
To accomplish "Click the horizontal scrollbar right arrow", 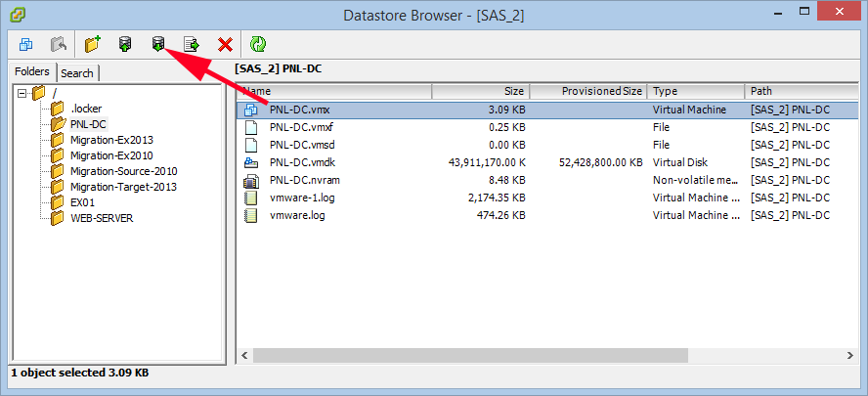I will (849, 355).
